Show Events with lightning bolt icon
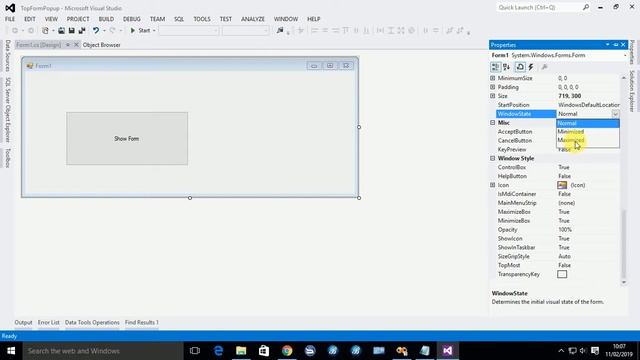 (x=531, y=67)
